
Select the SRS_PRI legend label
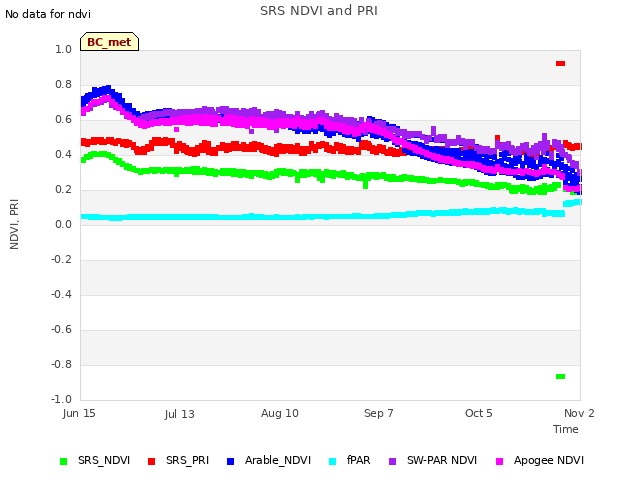(x=187, y=460)
